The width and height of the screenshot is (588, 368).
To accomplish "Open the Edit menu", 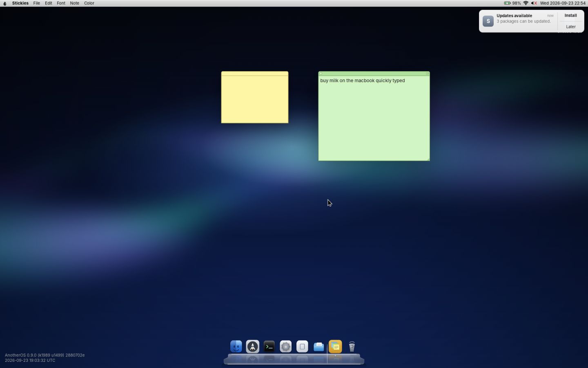I will point(48,3).
